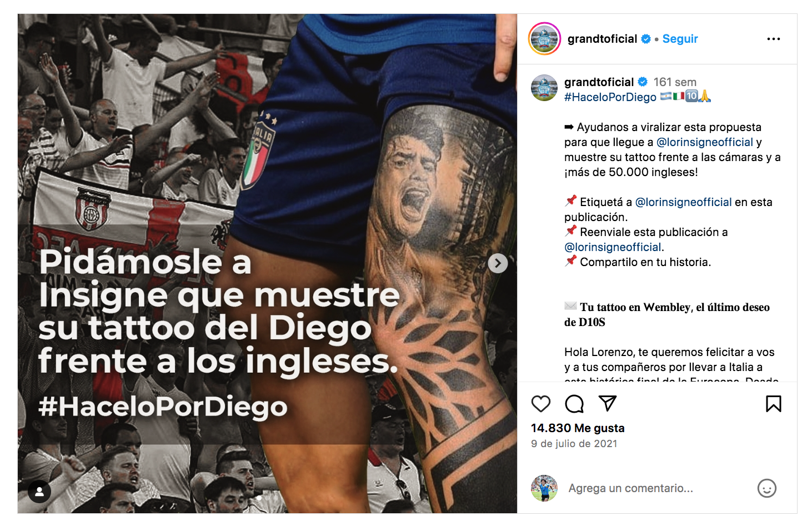Like the post with the heart icon

pos(540,404)
